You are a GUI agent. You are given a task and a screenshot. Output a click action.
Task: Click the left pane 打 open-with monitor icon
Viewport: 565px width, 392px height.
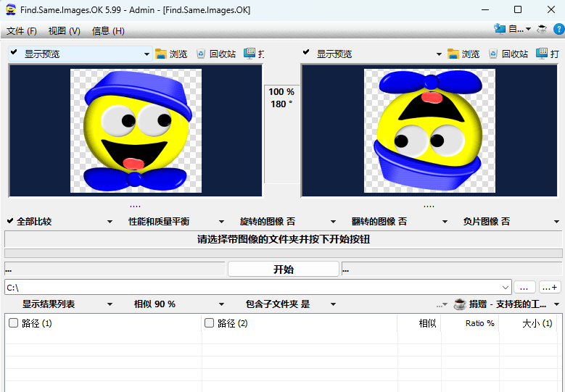pyautogui.click(x=249, y=54)
